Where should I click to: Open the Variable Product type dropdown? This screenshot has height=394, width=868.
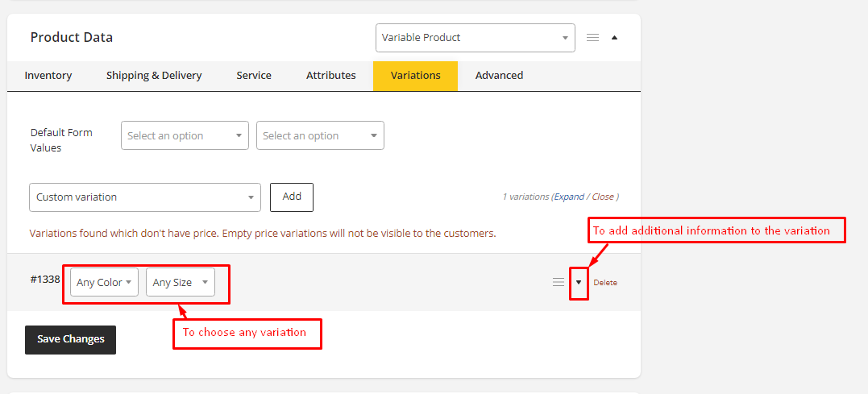pos(475,38)
